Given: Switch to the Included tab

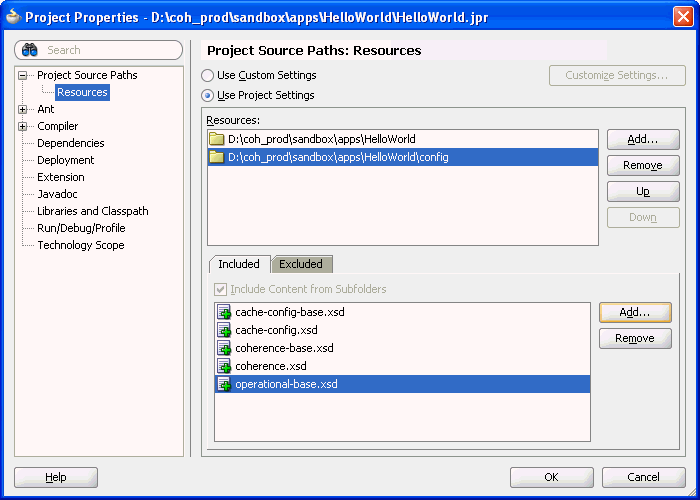Looking at the screenshot, I should [x=239, y=264].
